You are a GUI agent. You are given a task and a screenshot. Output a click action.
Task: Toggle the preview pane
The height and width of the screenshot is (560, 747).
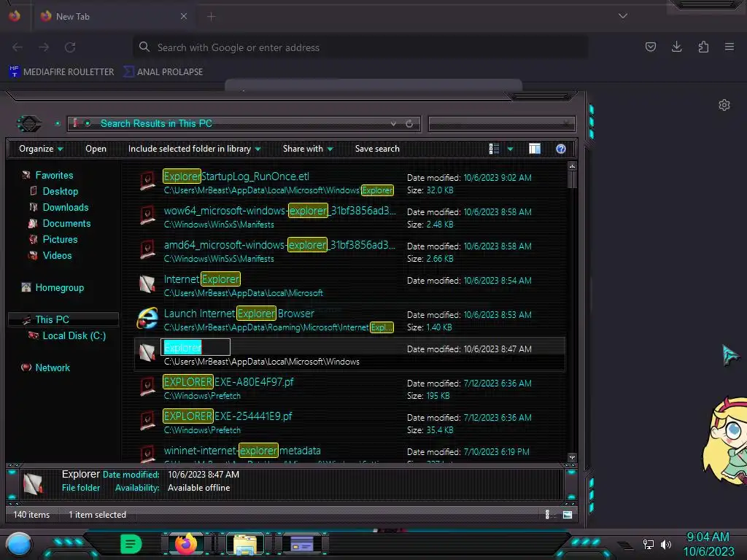point(535,149)
